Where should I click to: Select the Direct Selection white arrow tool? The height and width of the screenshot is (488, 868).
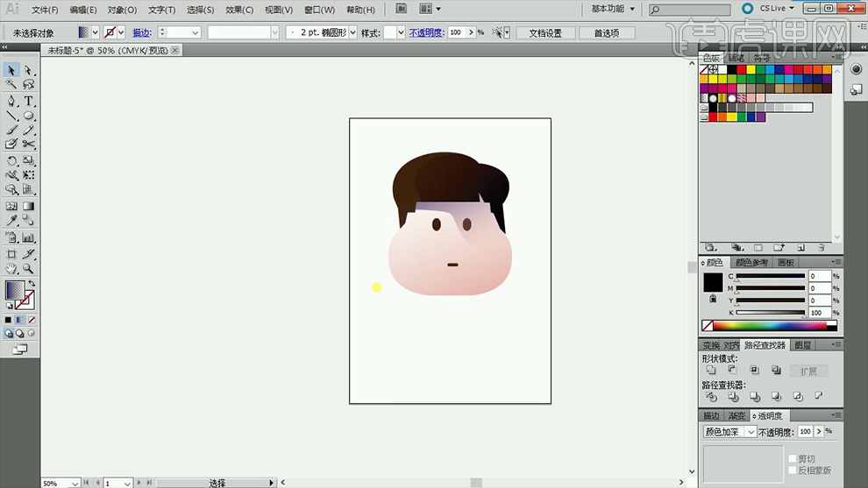[29, 70]
